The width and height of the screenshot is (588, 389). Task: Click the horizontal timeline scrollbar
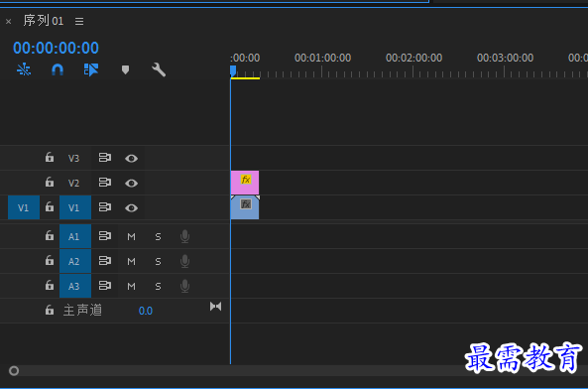point(298,370)
